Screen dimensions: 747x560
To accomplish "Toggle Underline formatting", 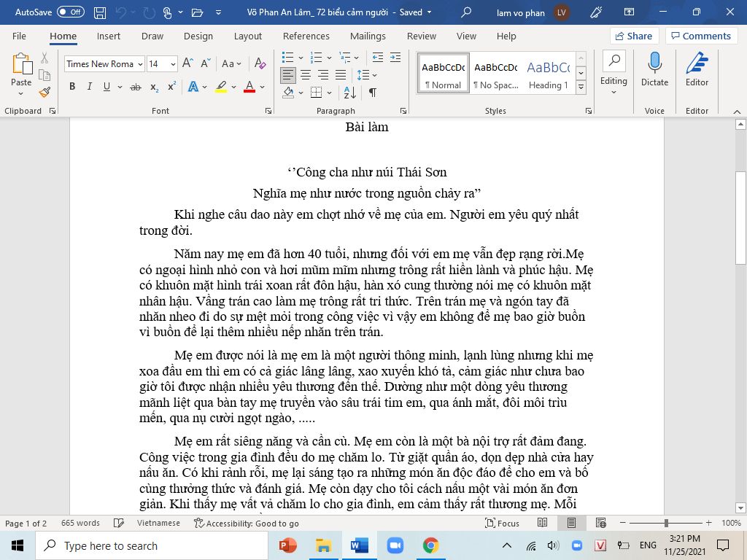I will point(107,86).
